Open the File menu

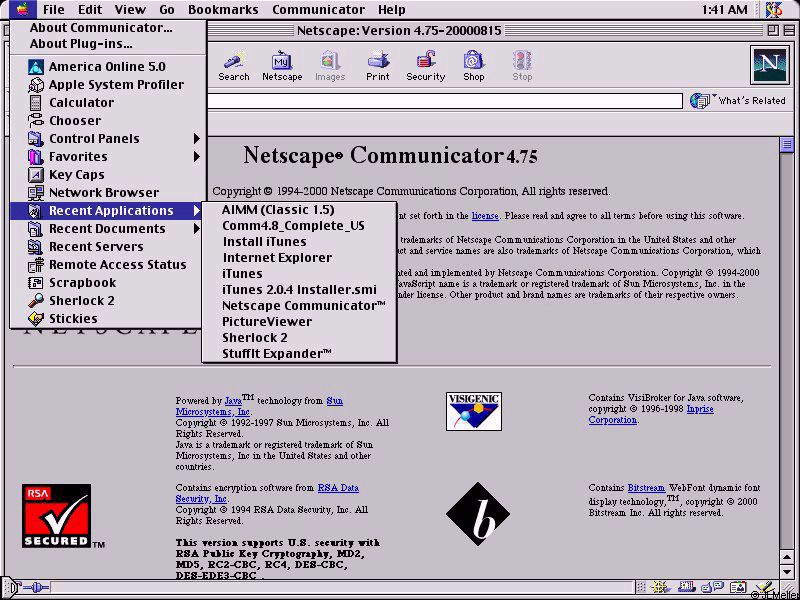[x=54, y=10]
